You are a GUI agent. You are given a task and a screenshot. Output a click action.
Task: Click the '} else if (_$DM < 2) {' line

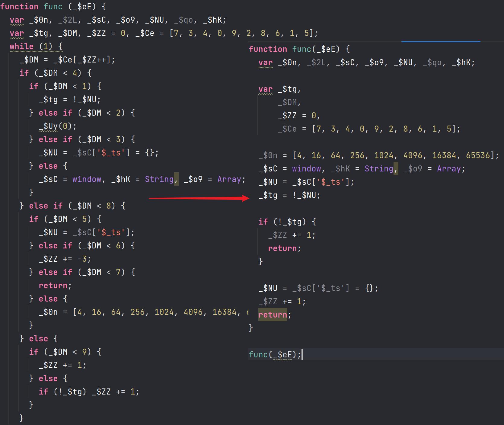pyautogui.click(x=82, y=113)
